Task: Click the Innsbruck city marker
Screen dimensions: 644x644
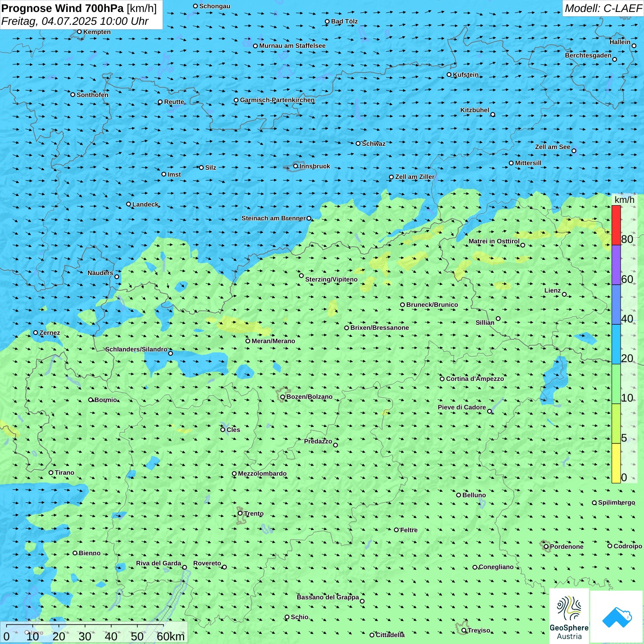Action: (x=296, y=166)
